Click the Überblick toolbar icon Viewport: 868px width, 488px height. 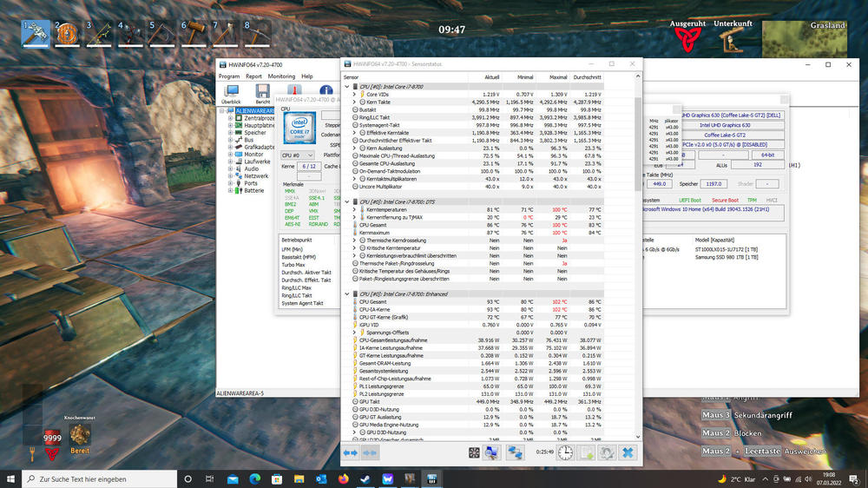[x=231, y=92]
